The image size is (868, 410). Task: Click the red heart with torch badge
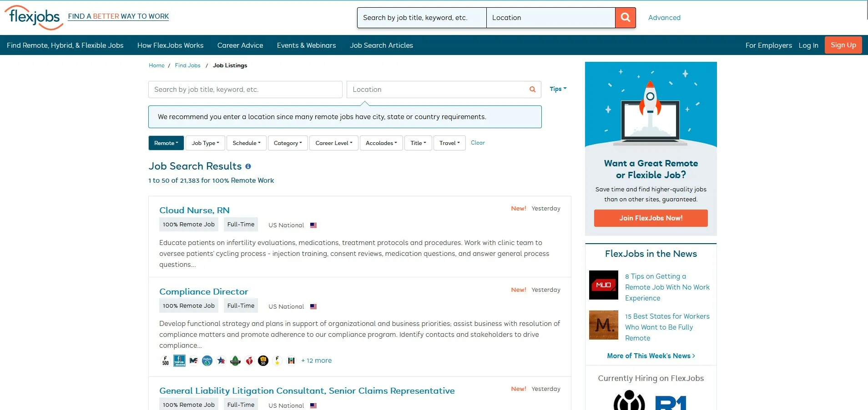point(249,361)
